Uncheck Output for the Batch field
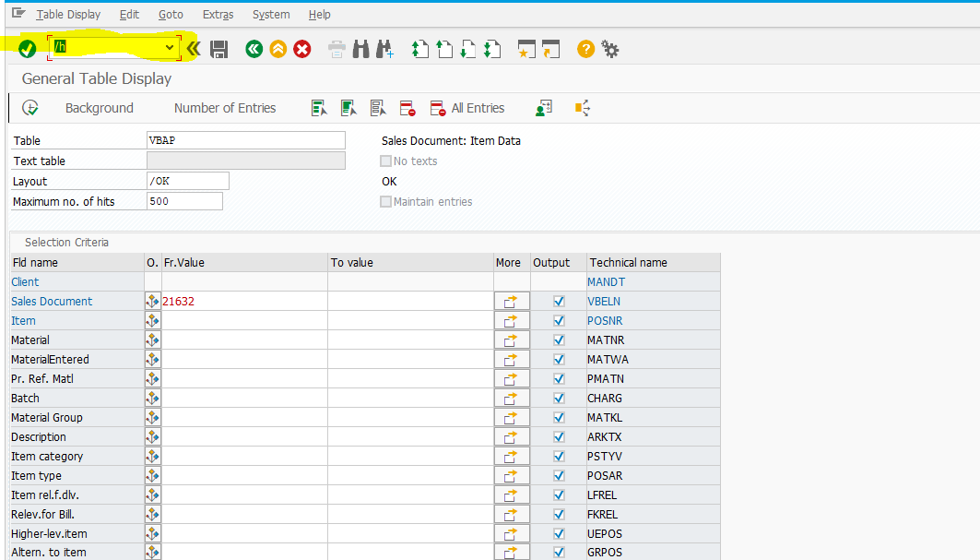This screenshot has width=980, height=560. tap(558, 398)
